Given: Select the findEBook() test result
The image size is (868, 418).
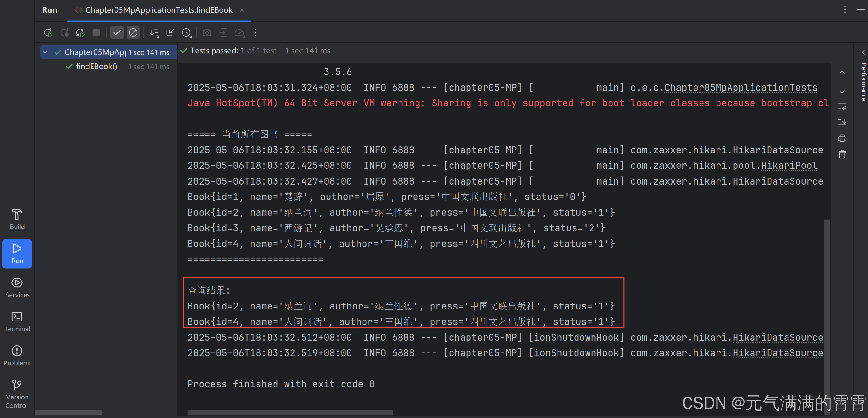Looking at the screenshot, I should click(96, 67).
